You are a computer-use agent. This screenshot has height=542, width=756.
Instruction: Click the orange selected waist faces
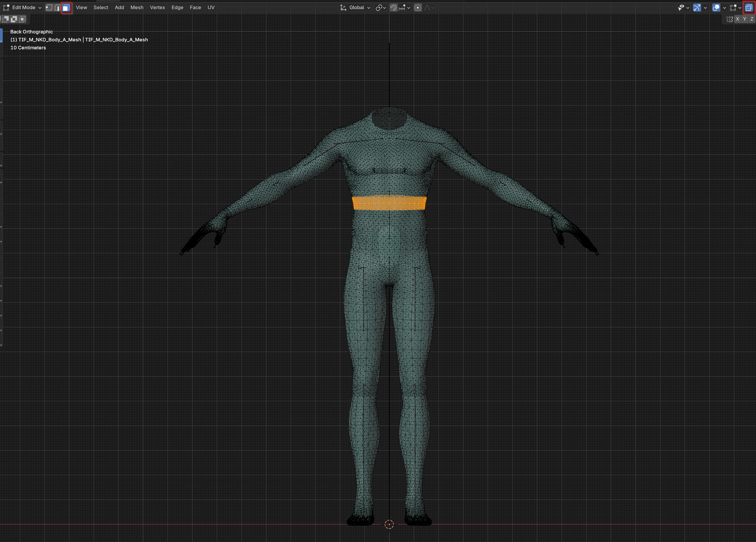tap(389, 203)
